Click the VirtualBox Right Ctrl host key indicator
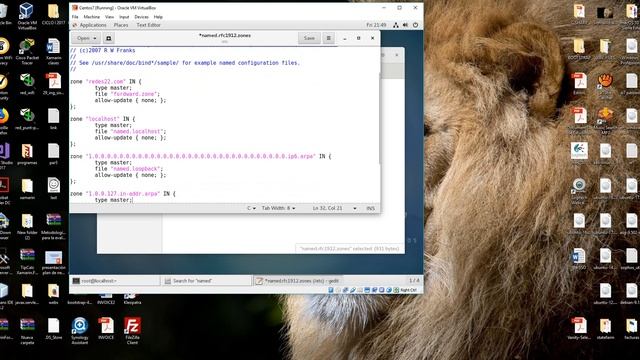640x360 pixels. tap(408, 290)
